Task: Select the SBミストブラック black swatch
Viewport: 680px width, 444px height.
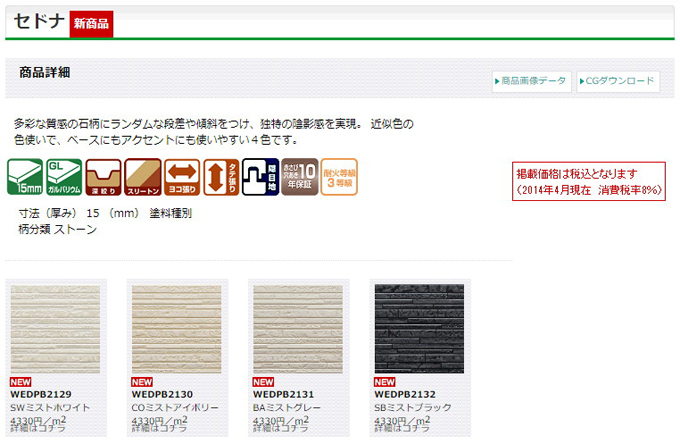Action: pyautogui.click(x=419, y=329)
